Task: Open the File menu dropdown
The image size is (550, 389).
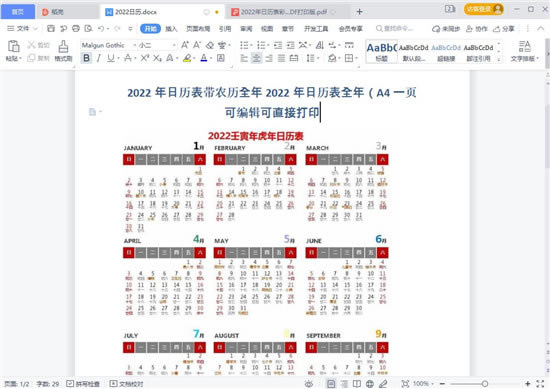Action: 22,28
